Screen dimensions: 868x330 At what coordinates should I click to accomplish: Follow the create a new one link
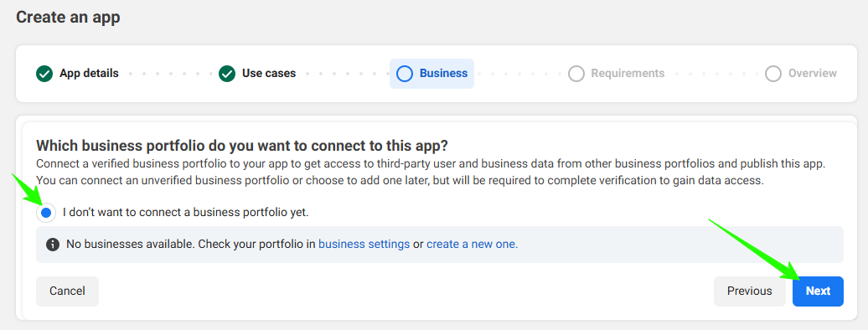(x=473, y=245)
